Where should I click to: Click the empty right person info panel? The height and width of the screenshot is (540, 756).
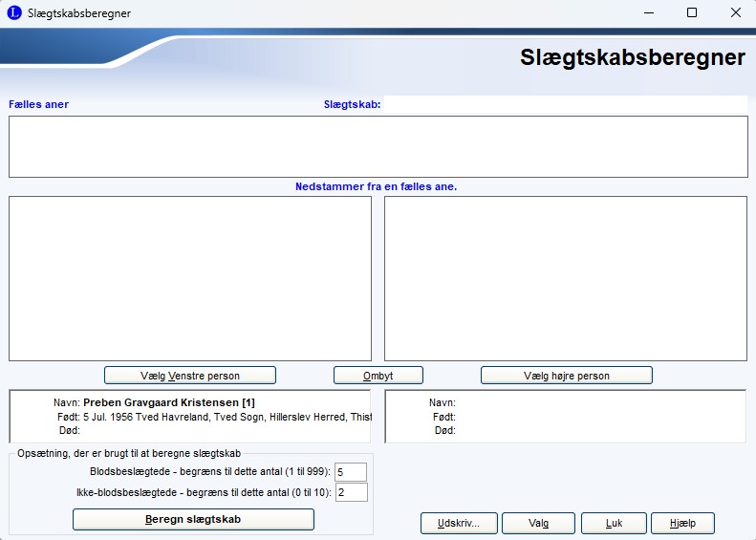pyautogui.click(x=566, y=416)
